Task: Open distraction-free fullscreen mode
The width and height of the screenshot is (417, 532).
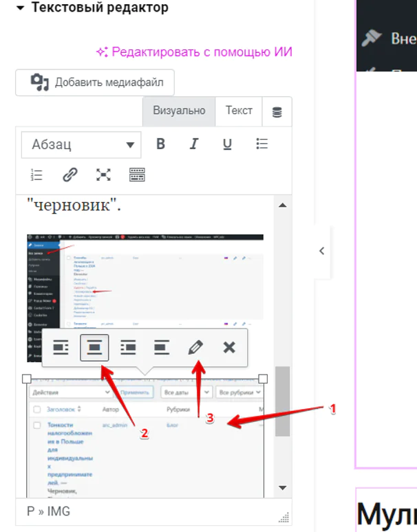Action: pyautogui.click(x=103, y=175)
